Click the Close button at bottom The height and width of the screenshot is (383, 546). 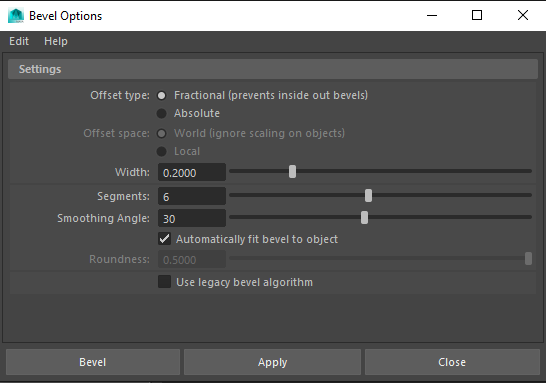click(x=452, y=362)
